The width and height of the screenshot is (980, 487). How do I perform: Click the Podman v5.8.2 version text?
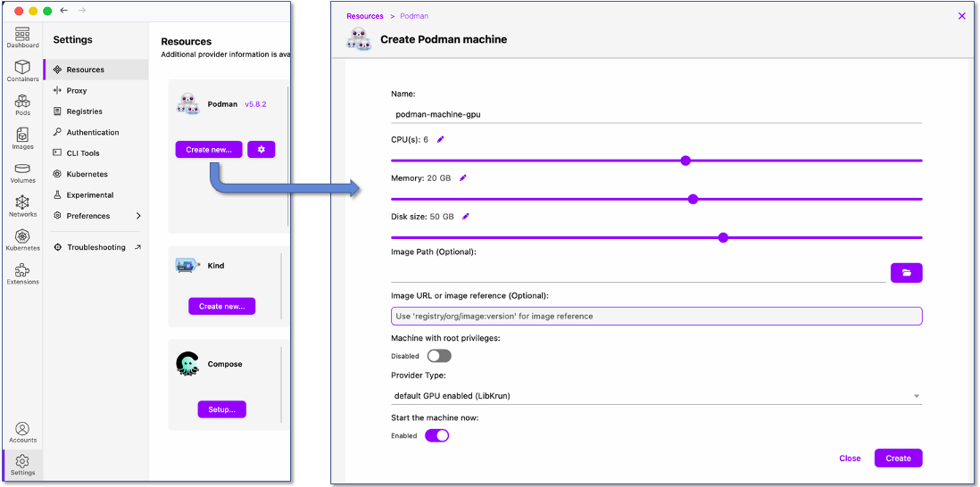pyautogui.click(x=255, y=104)
